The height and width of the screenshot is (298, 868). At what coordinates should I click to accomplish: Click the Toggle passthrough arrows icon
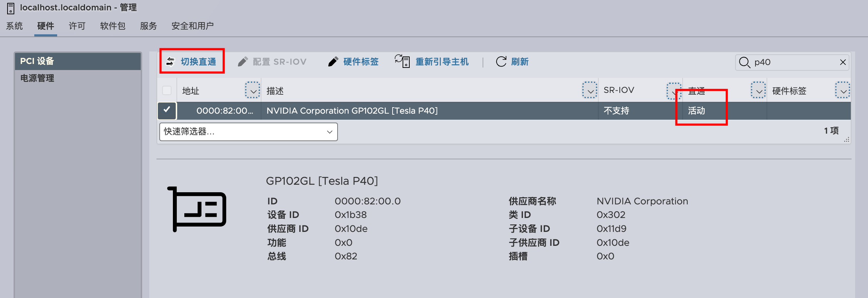pos(170,62)
